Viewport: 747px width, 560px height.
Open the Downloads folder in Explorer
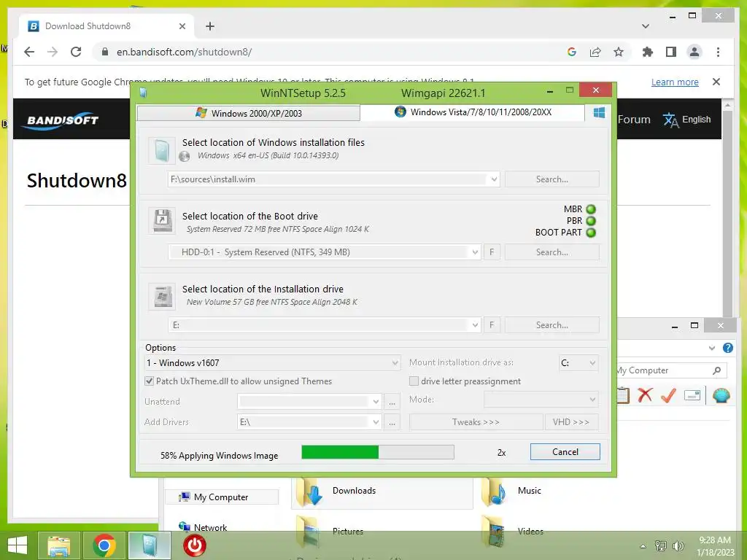click(382, 492)
